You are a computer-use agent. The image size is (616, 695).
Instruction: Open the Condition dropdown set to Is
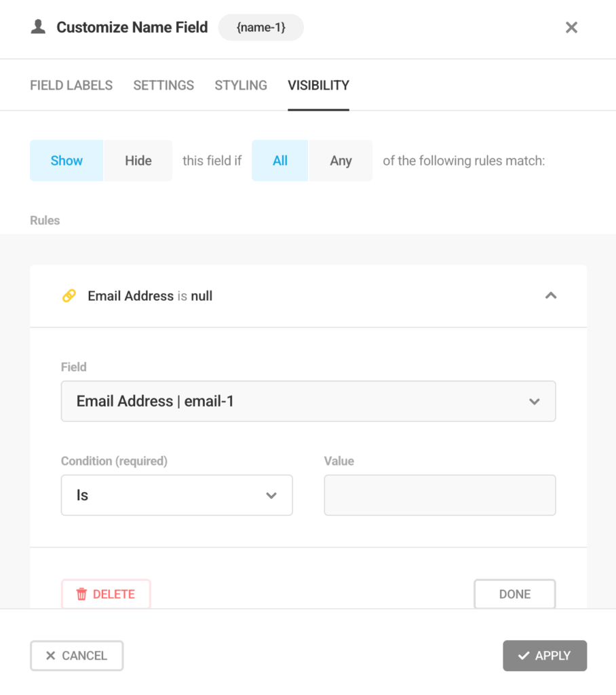click(x=176, y=495)
